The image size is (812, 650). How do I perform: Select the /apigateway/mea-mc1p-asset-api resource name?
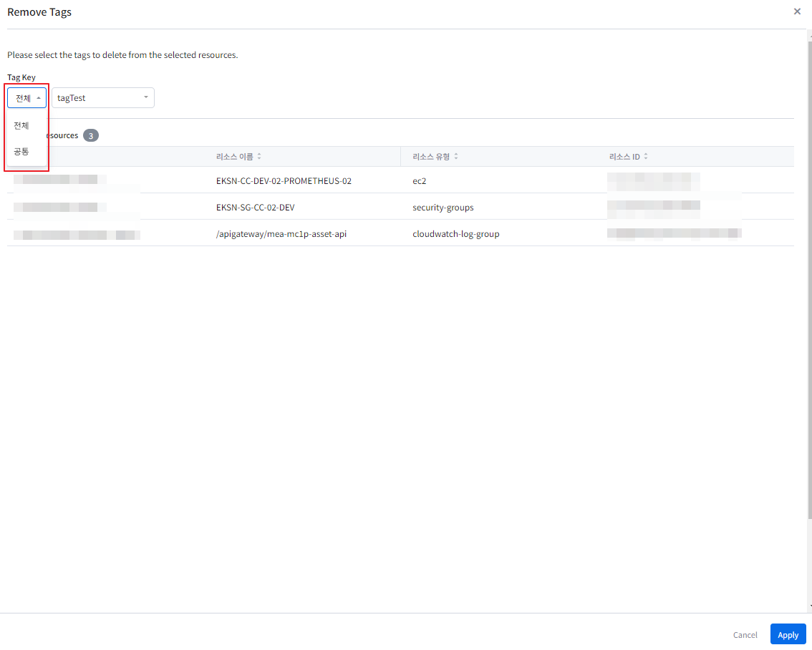[x=281, y=234]
